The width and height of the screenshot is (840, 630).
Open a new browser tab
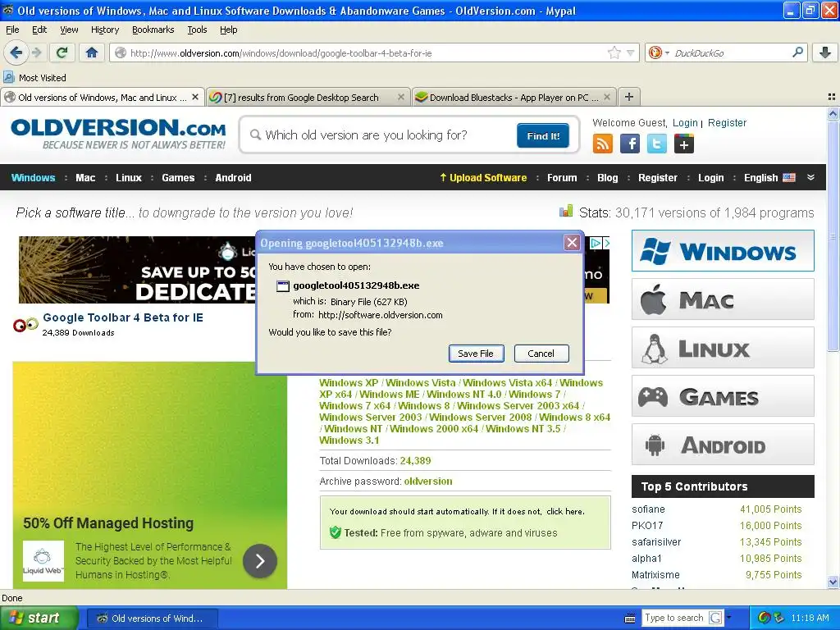click(x=629, y=97)
